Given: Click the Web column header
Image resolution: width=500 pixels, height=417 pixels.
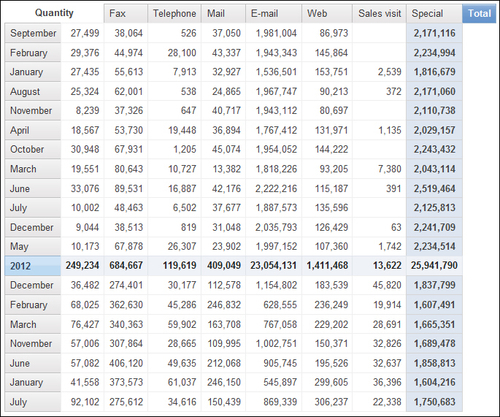Looking at the screenshot, I should click(x=327, y=14).
